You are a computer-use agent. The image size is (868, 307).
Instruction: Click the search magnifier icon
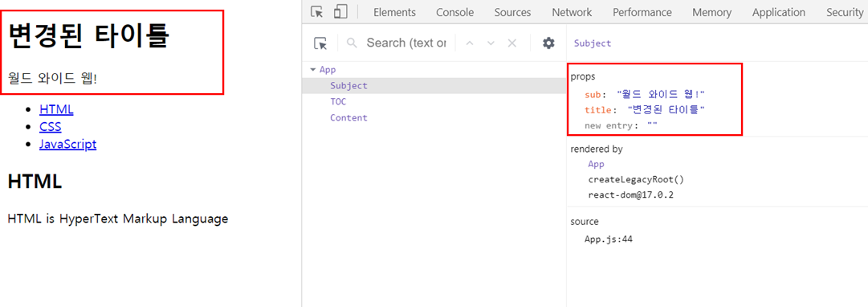click(x=352, y=43)
